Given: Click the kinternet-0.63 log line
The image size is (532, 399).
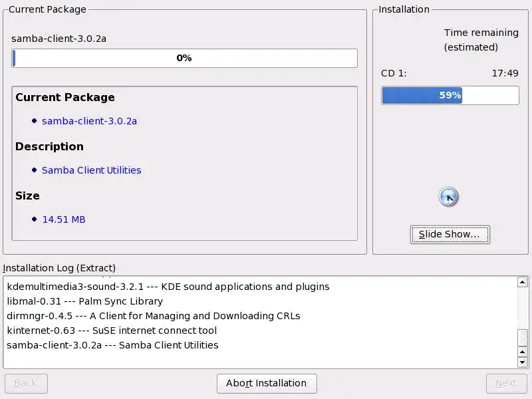Looking at the screenshot, I should point(112,331).
